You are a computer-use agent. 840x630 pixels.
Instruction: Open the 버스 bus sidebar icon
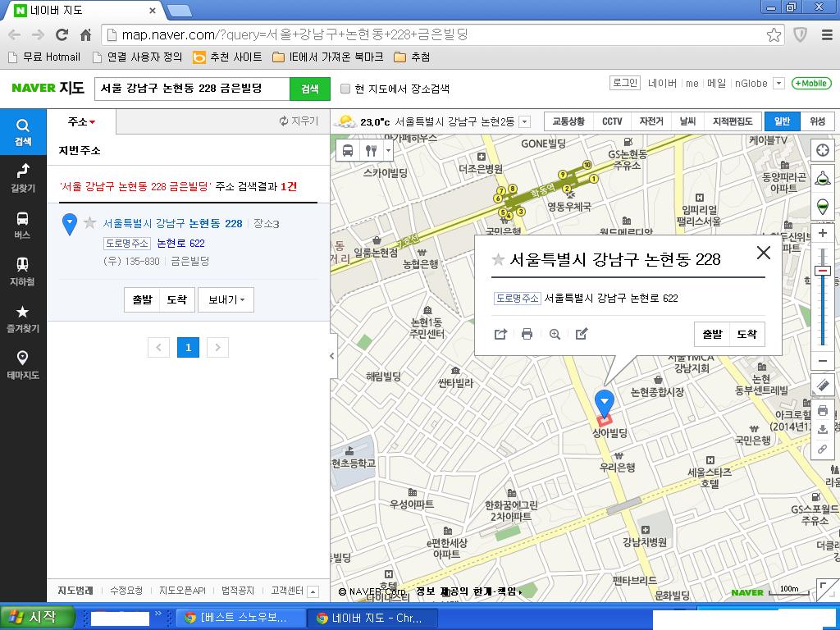point(23,224)
